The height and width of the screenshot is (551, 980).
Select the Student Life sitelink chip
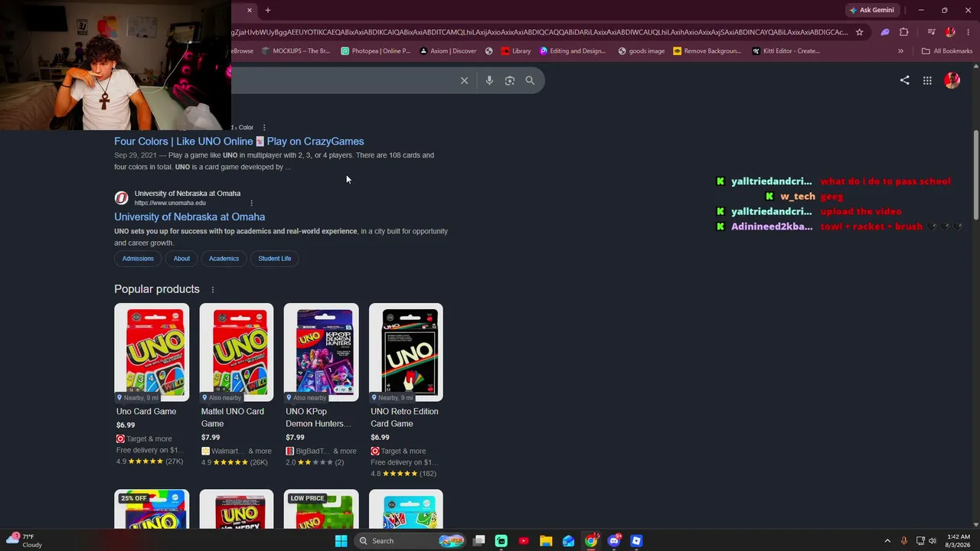[275, 259]
